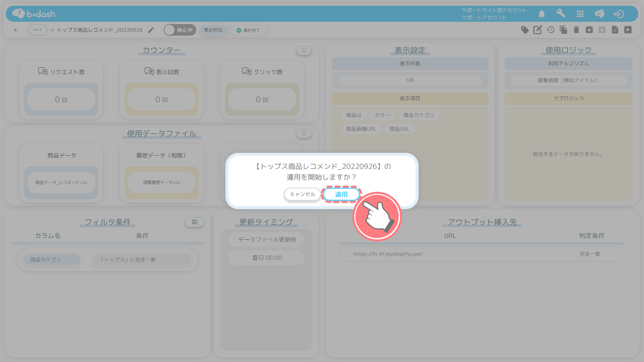Click the 「トップス」に完全一致 condition
The width and height of the screenshot is (644, 362).
141,259
